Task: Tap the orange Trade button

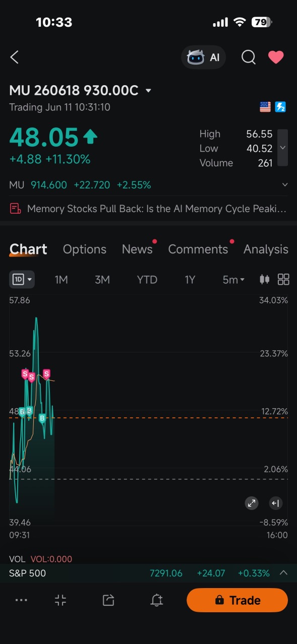Action: (x=237, y=600)
